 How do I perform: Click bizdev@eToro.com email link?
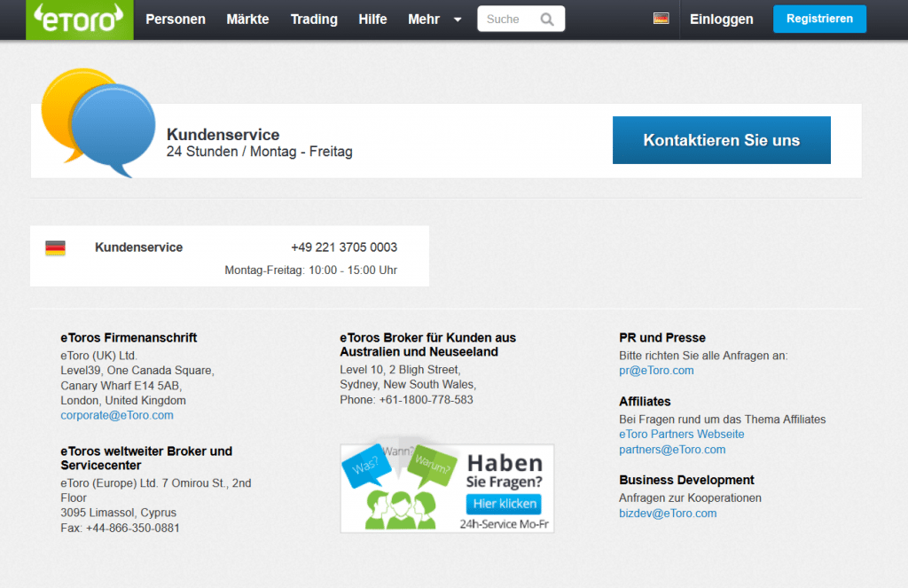coord(668,514)
